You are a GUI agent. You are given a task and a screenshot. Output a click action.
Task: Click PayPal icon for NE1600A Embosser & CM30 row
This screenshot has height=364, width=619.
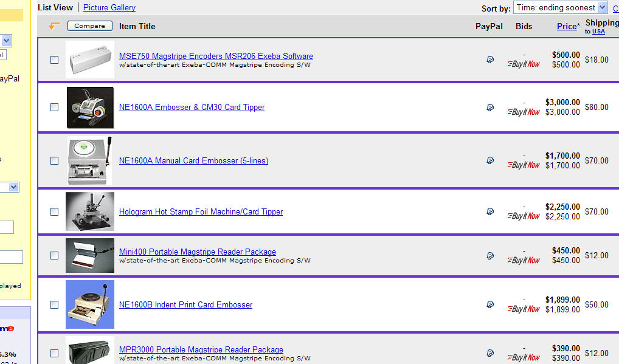pos(490,108)
